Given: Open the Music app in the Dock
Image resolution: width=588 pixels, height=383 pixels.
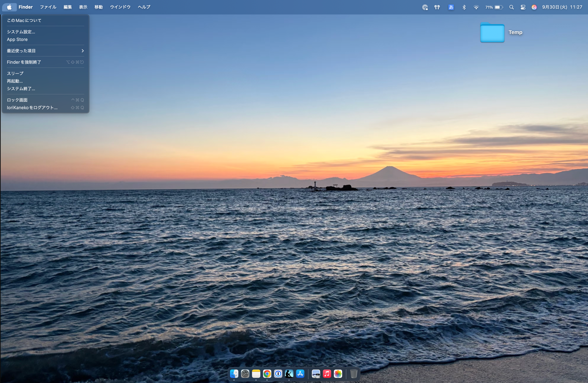Looking at the screenshot, I should pos(327,373).
